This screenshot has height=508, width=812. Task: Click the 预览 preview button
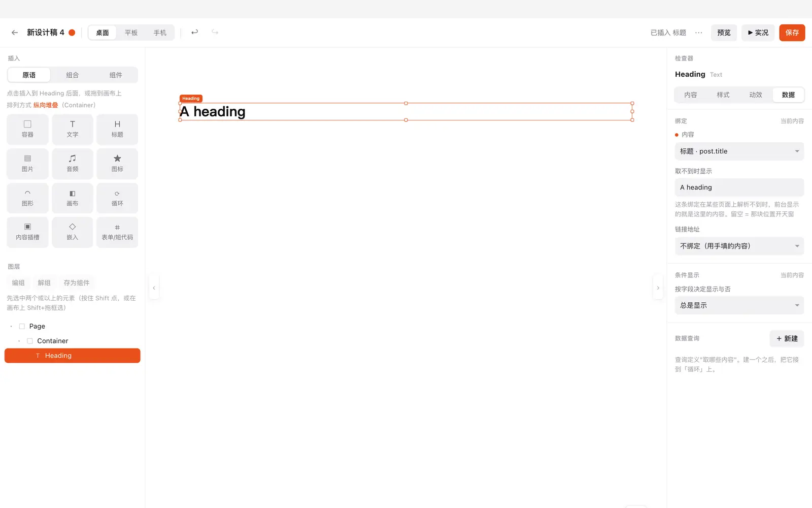[x=724, y=33]
